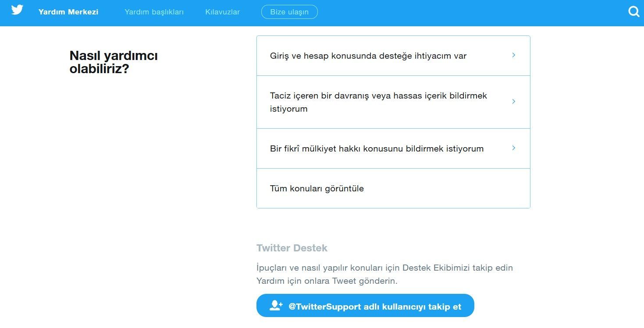Open the Kılavuzlar menu item
This screenshot has width=644, height=328.
point(222,12)
